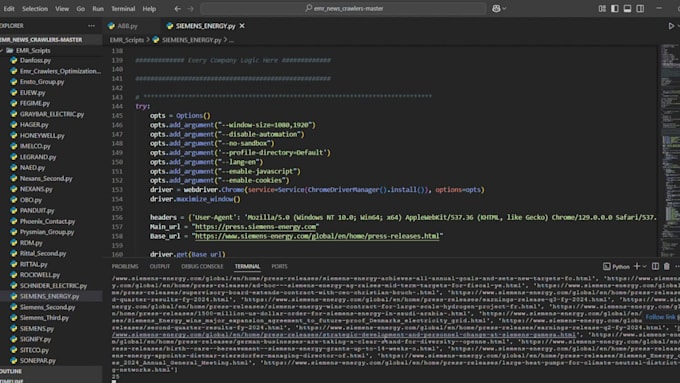Open Explorer more actions ellipsis
The height and width of the screenshot is (383, 680).
(x=91, y=26)
